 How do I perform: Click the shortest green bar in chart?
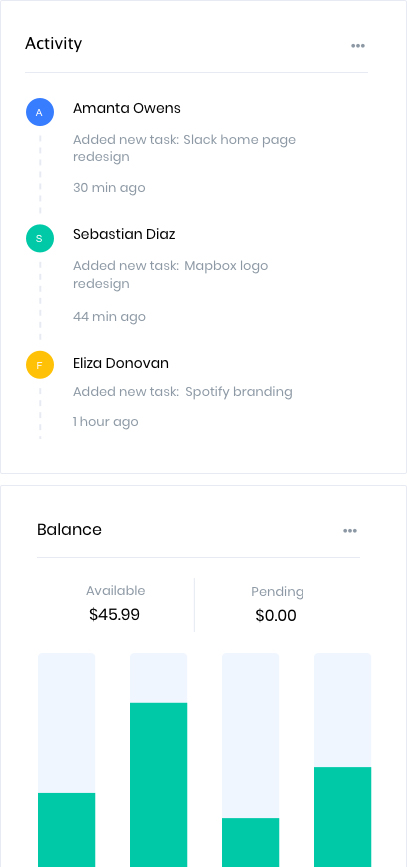pos(251,842)
